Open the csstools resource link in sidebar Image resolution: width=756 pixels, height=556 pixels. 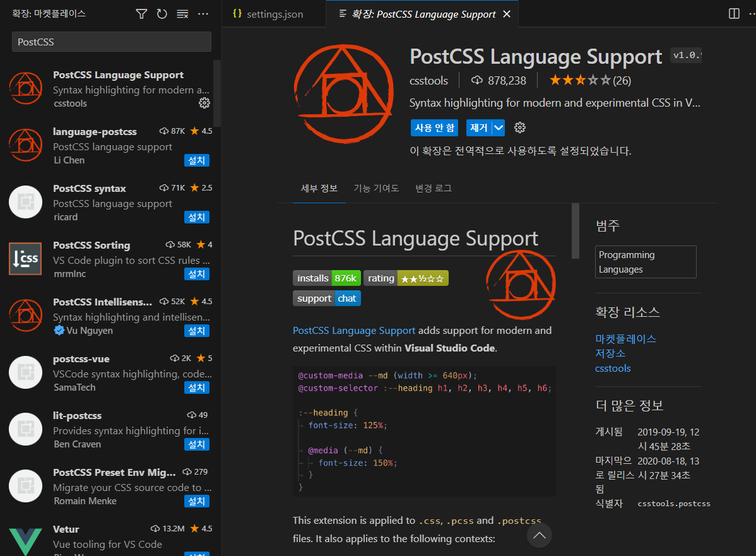tap(613, 369)
